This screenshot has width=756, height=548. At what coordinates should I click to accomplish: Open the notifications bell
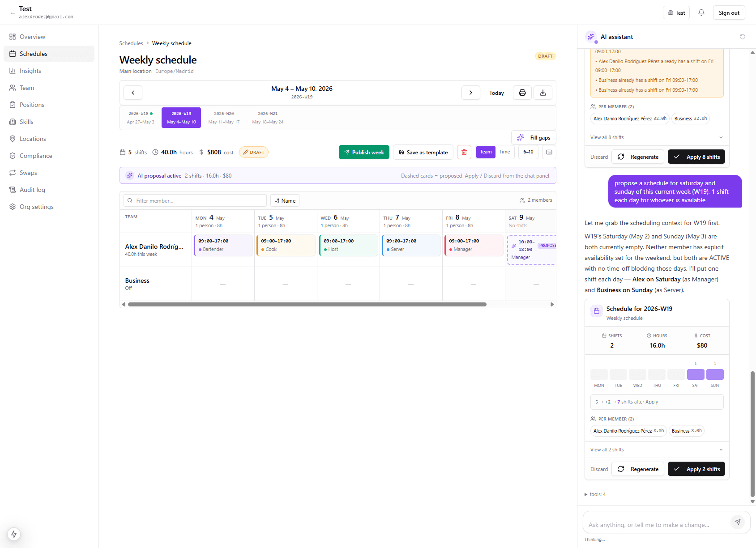tap(701, 13)
